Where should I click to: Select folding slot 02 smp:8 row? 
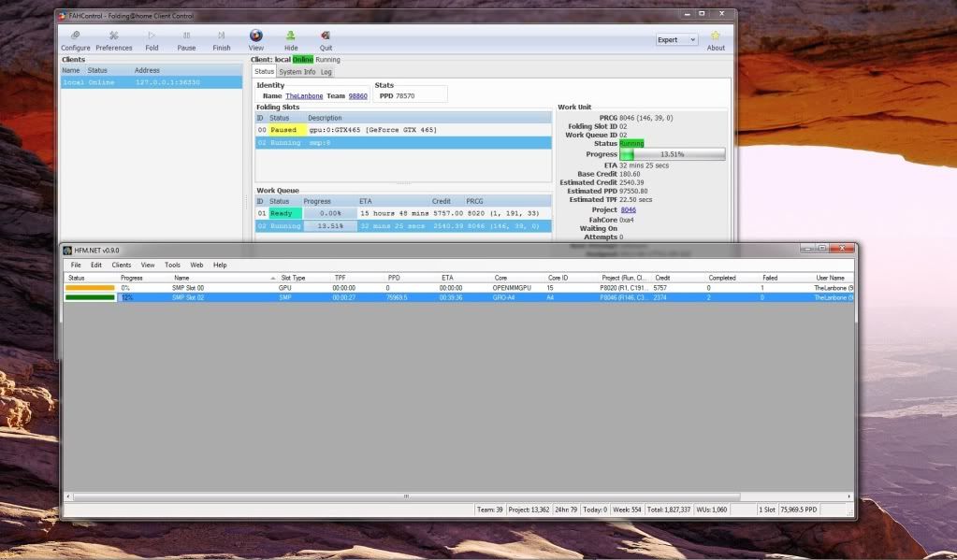403,143
